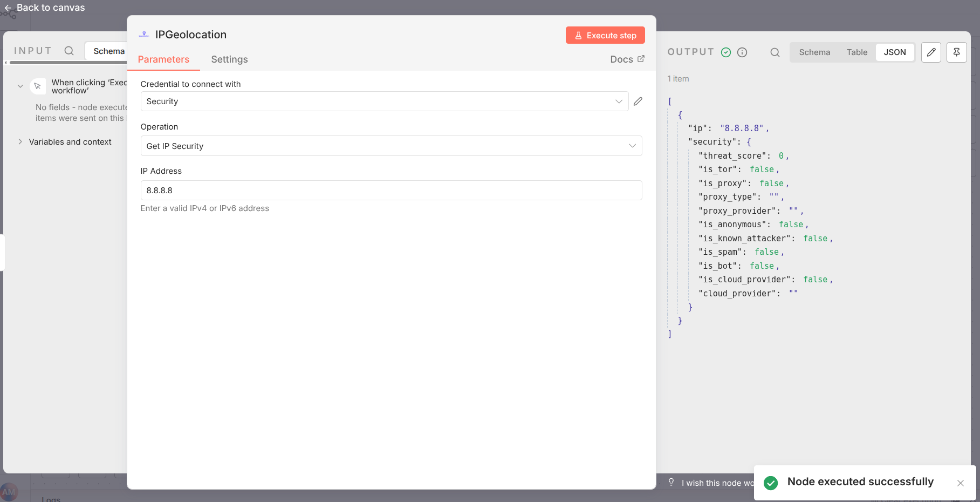Search input data using the magnifier icon
Screen dimensions: 980x502
[69, 51]
